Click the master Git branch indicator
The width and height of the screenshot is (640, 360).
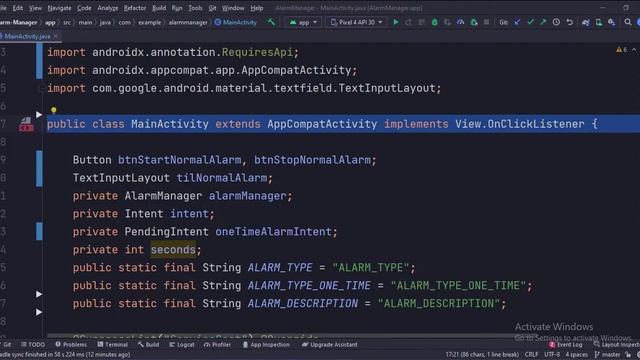607,354
